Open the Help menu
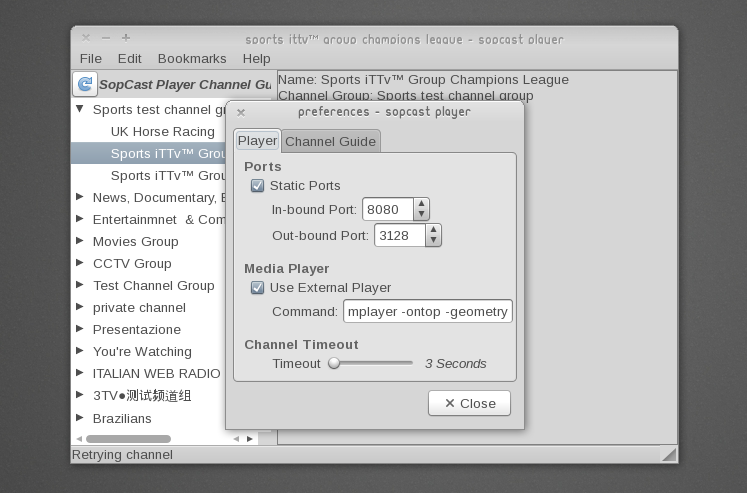 click(x=256, y=59)
